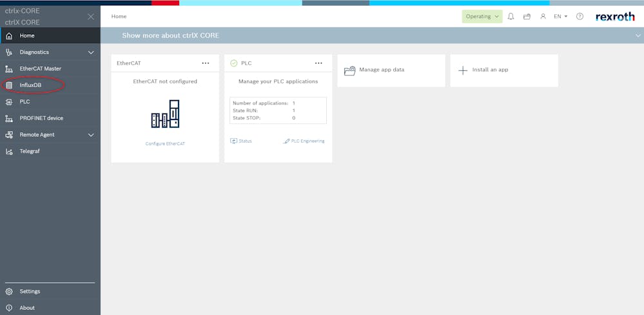The height and width of the screenshot is (315, 644).
Task: Open the PLC card three-dot menu
Action: pyautogui.click(x=318, y=63)
